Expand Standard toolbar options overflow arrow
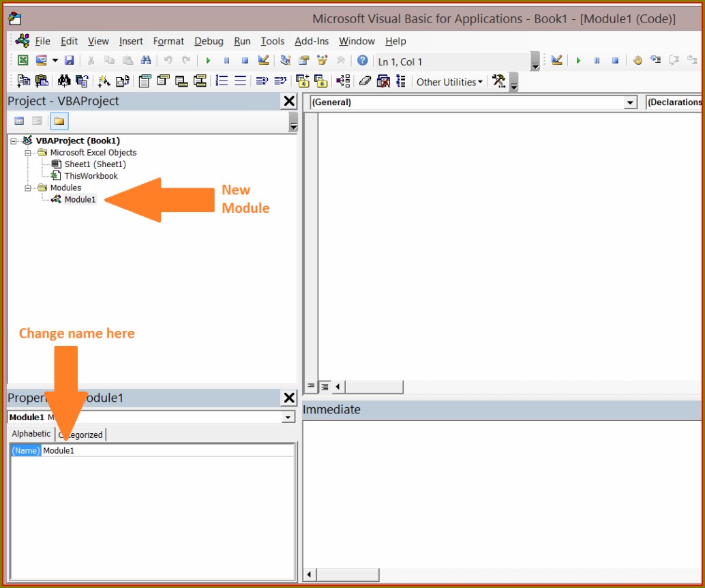Screen dimensions: 705x588 535,61
